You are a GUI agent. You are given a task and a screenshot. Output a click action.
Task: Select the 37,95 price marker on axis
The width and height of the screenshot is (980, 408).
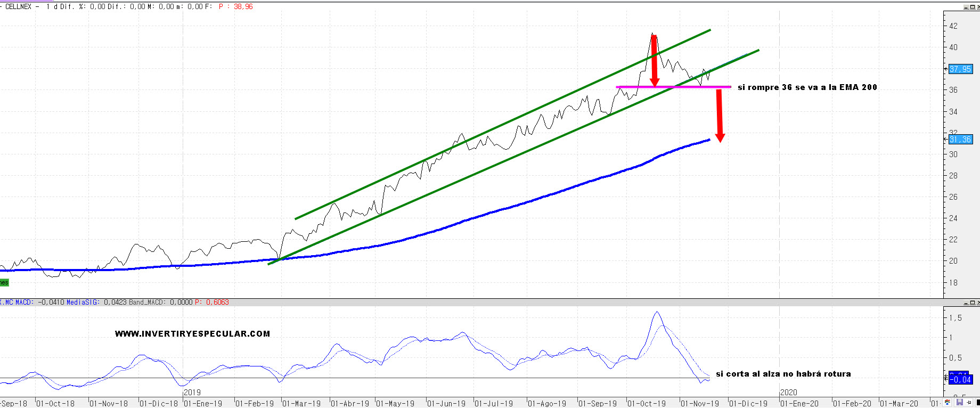click(960, 69)
